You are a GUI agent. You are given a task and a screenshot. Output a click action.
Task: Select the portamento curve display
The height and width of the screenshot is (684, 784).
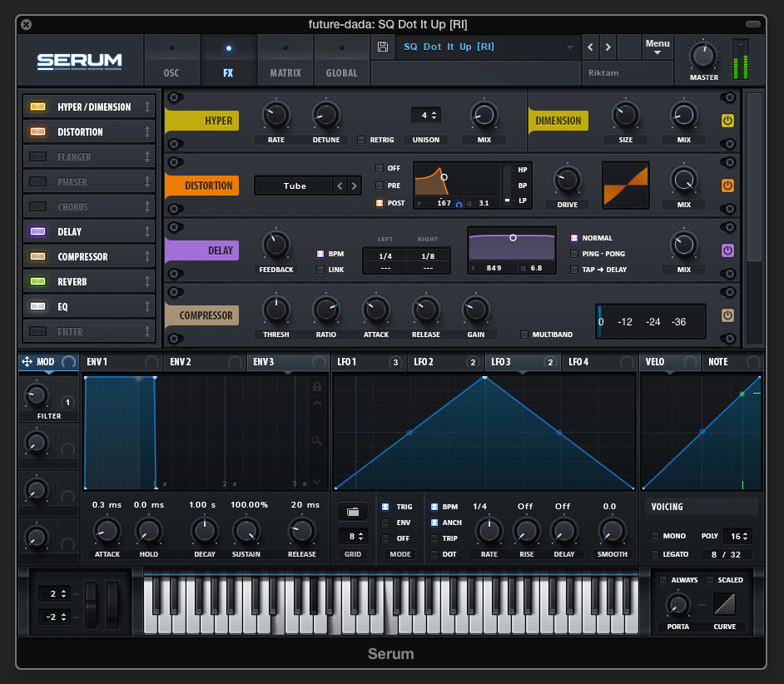click(725, 604)
